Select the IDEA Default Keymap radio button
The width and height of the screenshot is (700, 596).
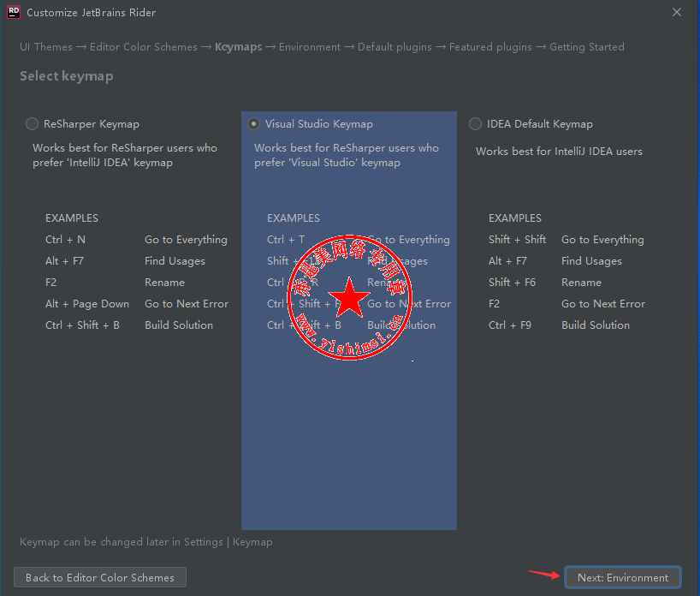(475, 124)
